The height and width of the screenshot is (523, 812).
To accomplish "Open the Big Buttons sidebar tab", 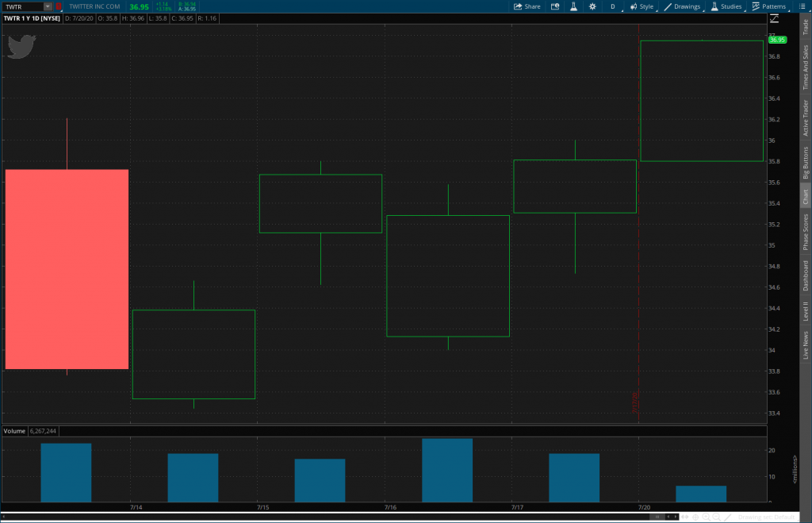I will pyautogui.click(x=806, y=163).
